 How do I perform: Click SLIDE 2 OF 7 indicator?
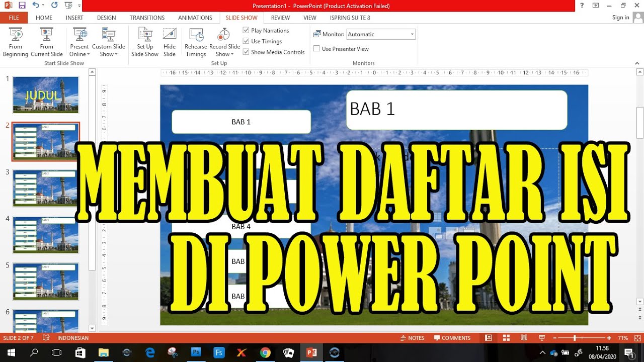(19, 338)
